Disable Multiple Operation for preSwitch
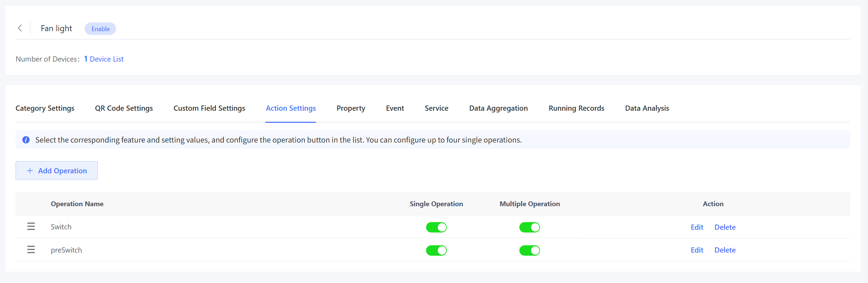 (529, 250)
